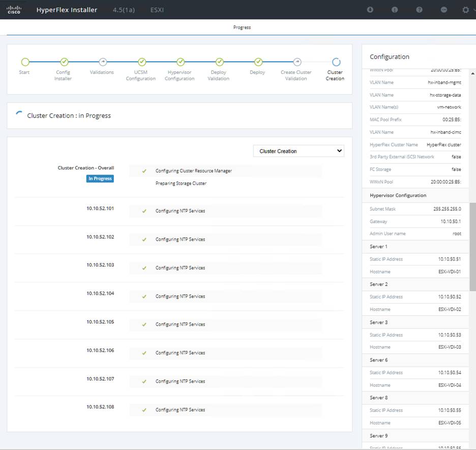Click node address 10.10.52.107

(100, 379)
